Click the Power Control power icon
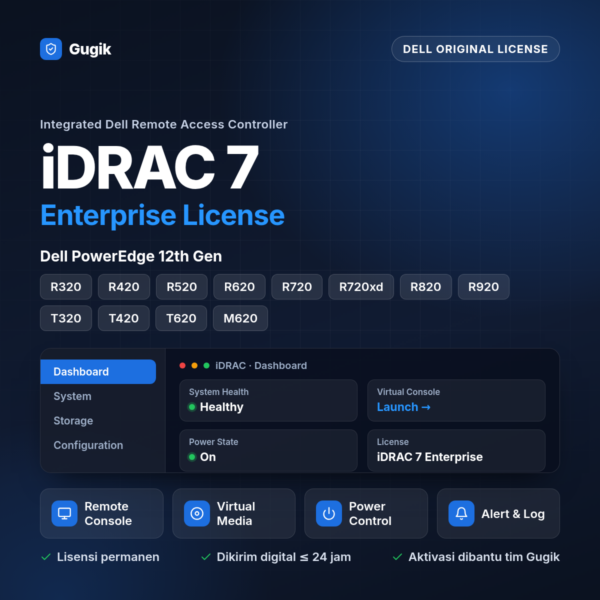This screenshot has height=600, width=600. [329, 514]
